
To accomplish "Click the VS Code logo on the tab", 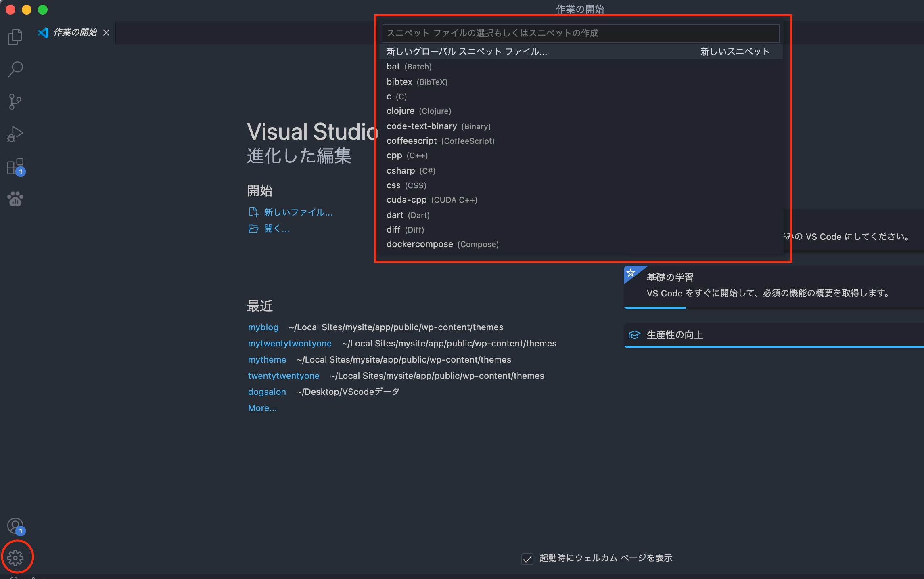I will tap(43, 32).
